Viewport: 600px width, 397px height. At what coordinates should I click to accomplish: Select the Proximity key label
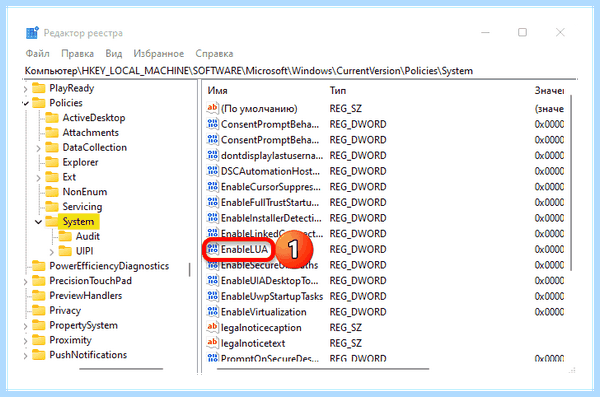70,340
